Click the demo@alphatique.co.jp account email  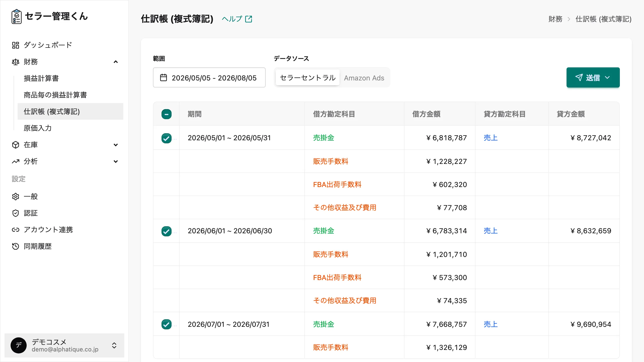[x=65, y=349]
